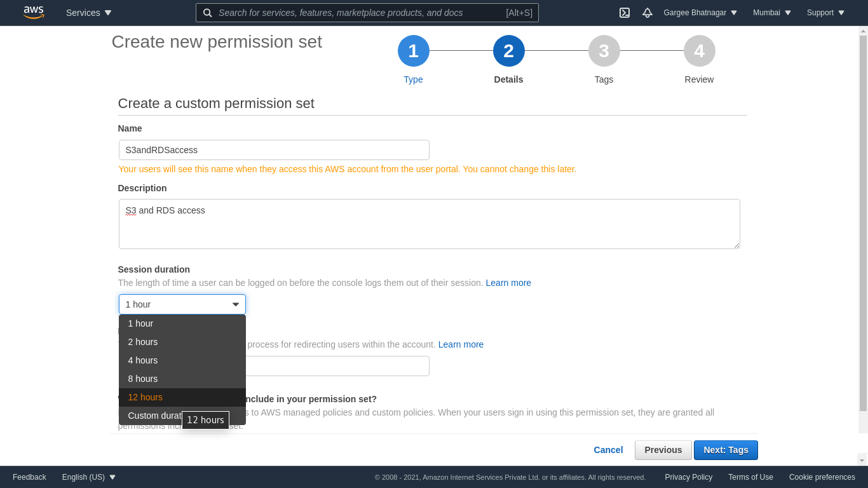868x488 pixels.
Task: Click the Next: Tags button
Action: (726, 450)
